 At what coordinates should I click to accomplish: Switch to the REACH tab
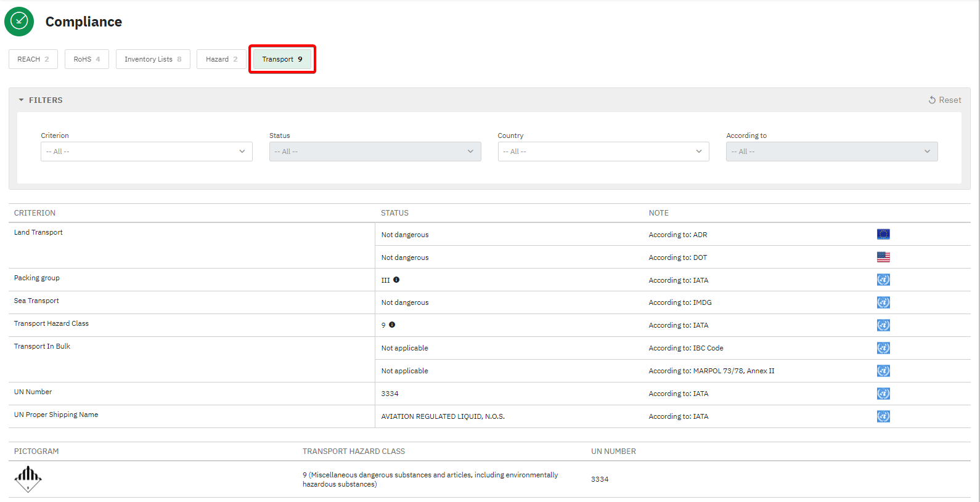pos(33,59)
